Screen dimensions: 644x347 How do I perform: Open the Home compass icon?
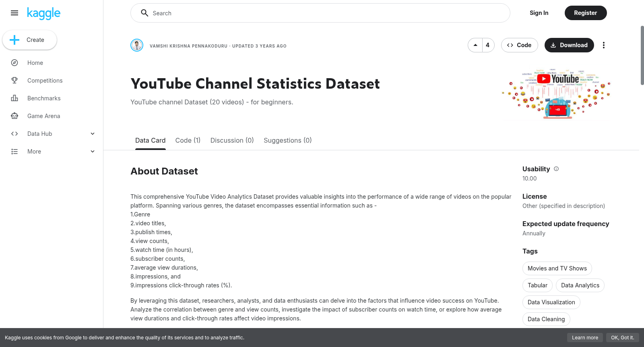coord(14,63)
